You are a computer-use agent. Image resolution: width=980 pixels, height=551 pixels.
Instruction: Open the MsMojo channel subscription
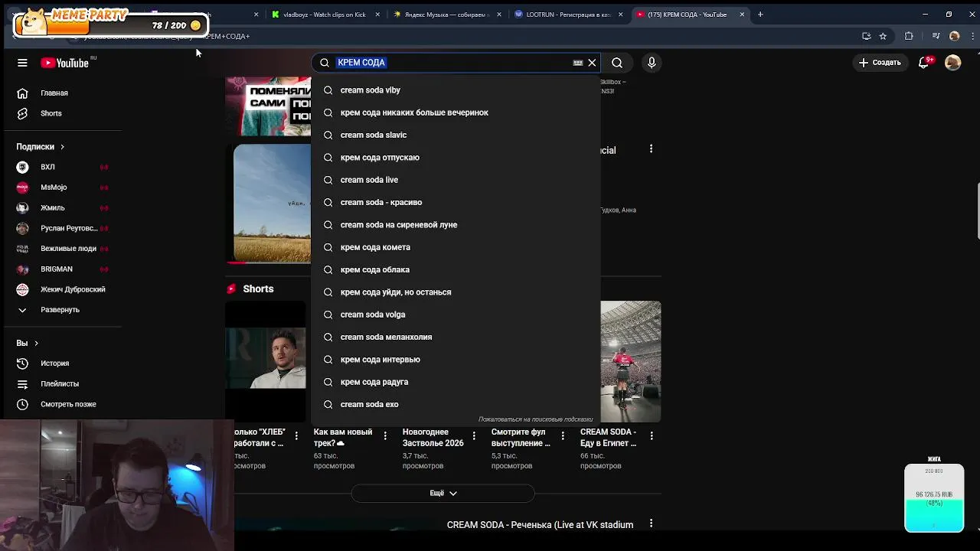pyautogui.click(x=61, y=187)
